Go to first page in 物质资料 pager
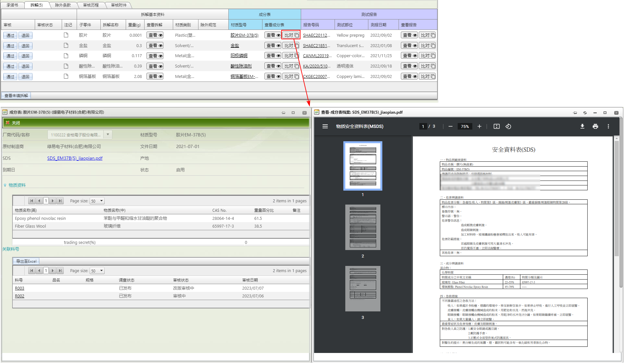This screenshot has height=364, width=624. (32, 201)
